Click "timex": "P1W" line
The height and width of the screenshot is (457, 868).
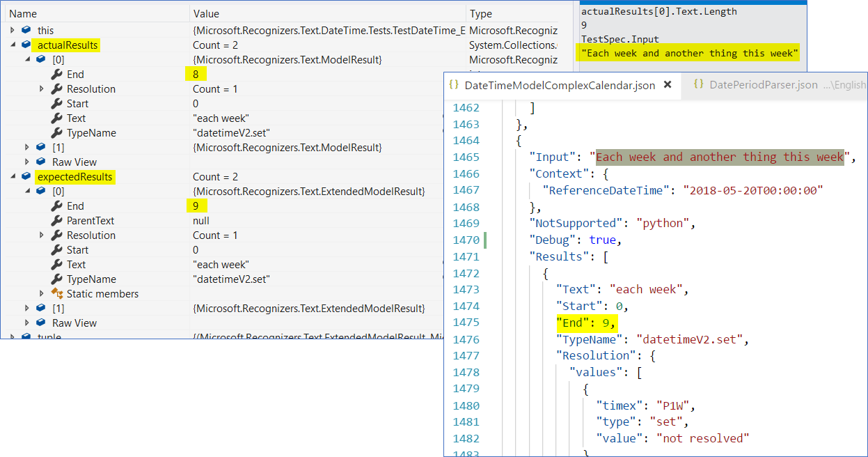(x=646, y=405)
